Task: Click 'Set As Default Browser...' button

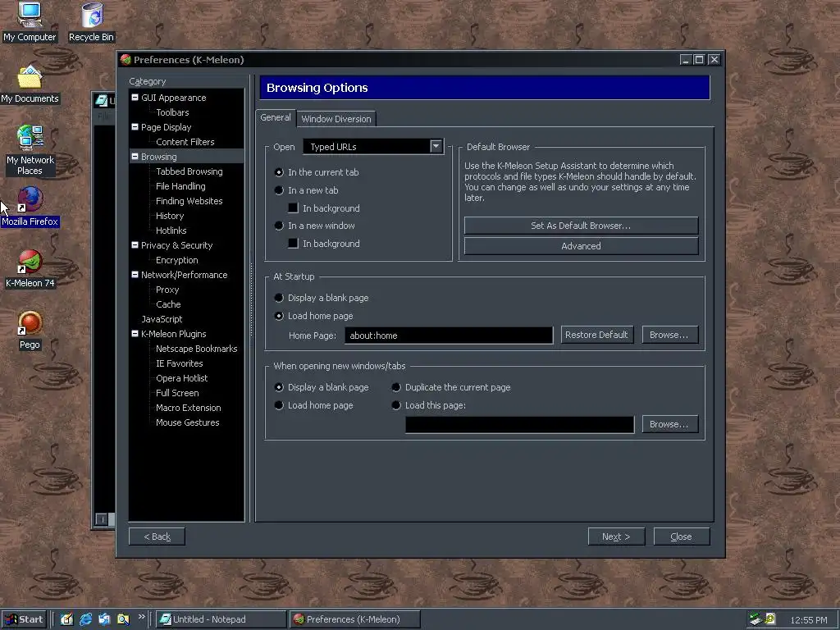Action: point(581,226)
